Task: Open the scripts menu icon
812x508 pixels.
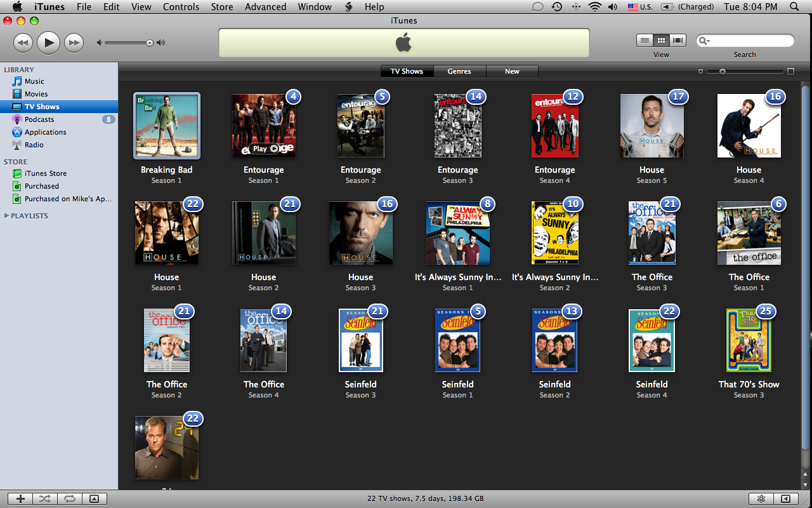Action: pos(348,7)
